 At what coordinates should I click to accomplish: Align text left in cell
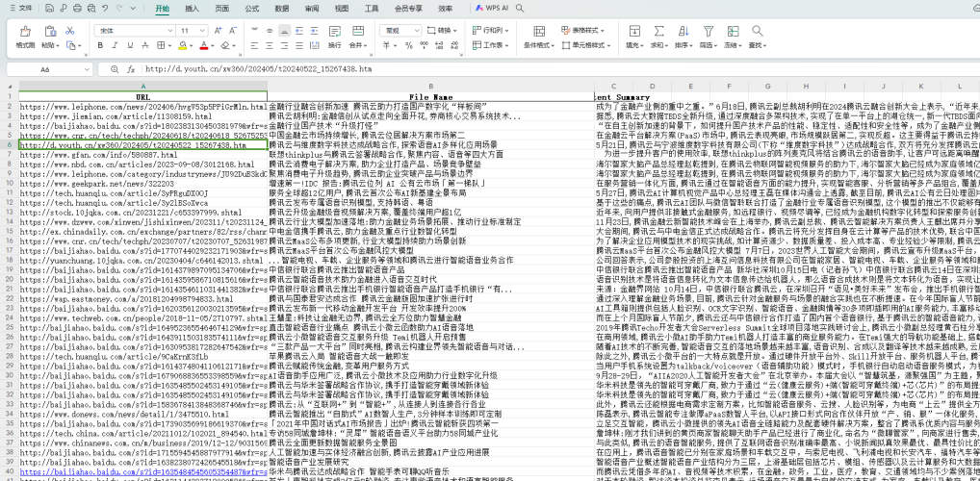click(254, 45)
